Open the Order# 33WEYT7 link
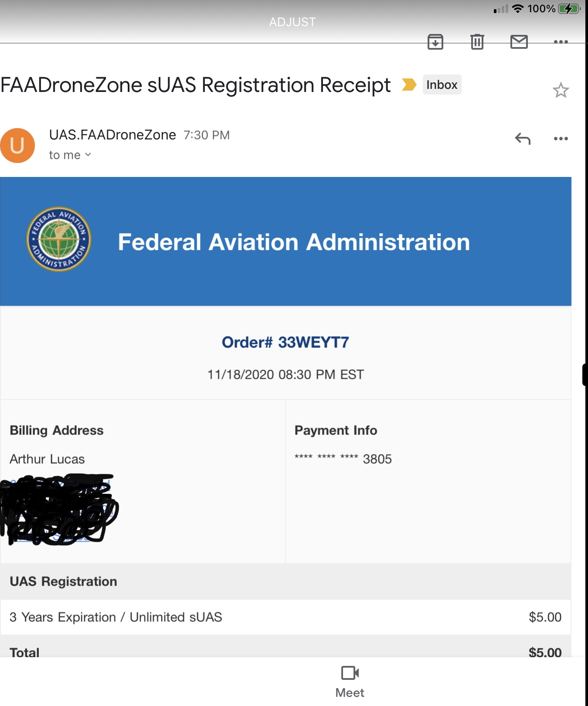The height and width of the screenshot is (706, 588). pyautogui.click(x=285, y=343)
